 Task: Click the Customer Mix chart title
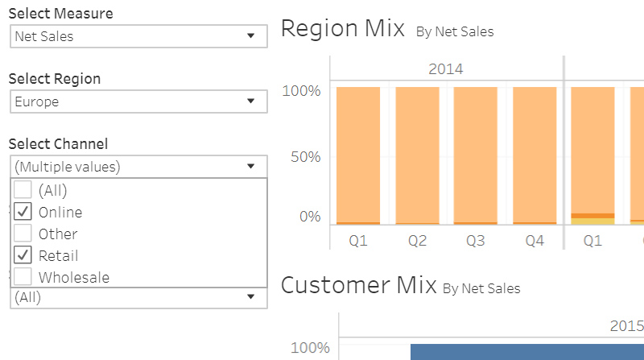click(358, 285)
